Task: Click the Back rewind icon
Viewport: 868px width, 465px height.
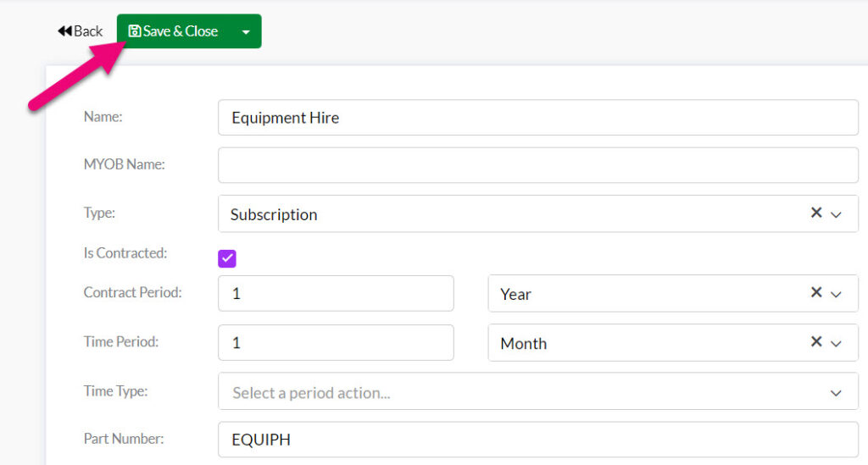Action: tap(64, 31)
